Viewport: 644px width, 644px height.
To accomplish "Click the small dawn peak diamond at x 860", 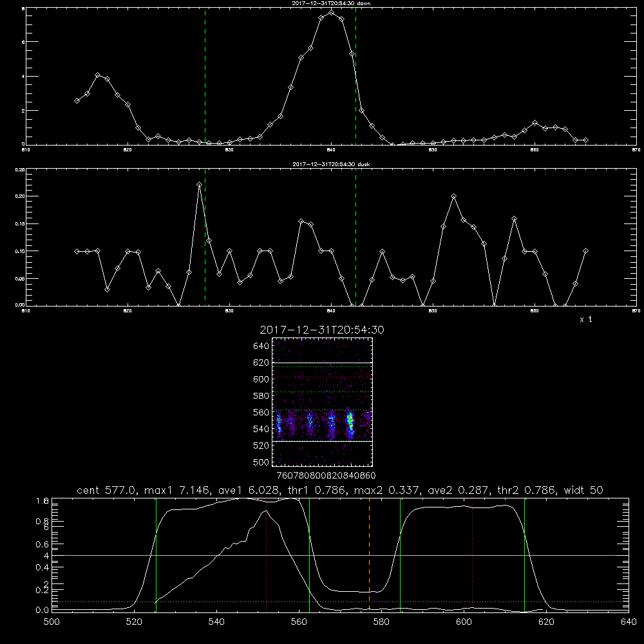I will (x=535, y=123).
